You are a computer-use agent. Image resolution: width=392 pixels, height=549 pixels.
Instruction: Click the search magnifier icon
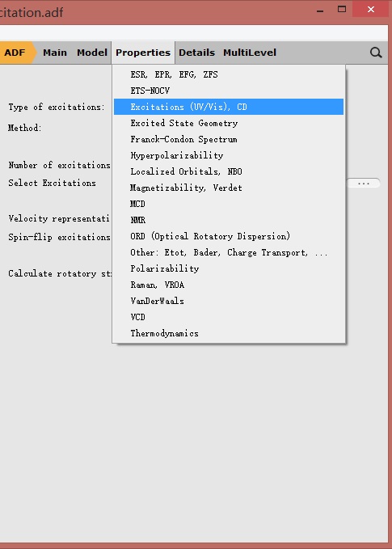point(376,53)
